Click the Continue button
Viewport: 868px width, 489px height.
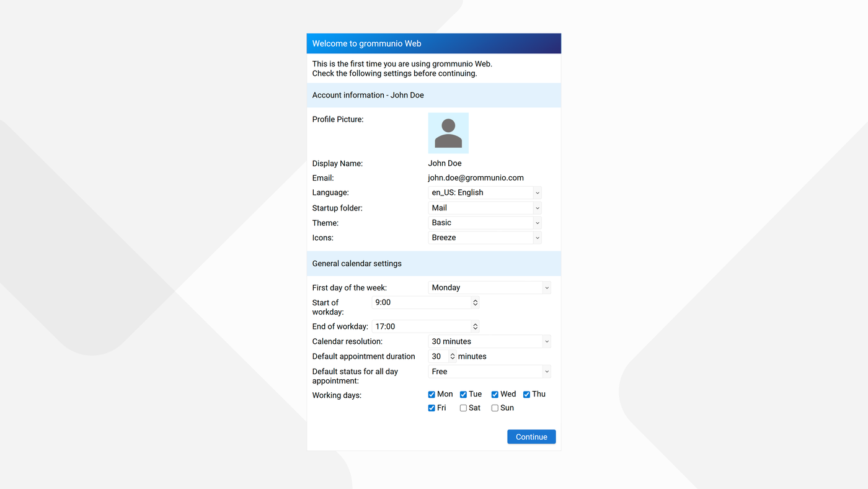[531, 437]
